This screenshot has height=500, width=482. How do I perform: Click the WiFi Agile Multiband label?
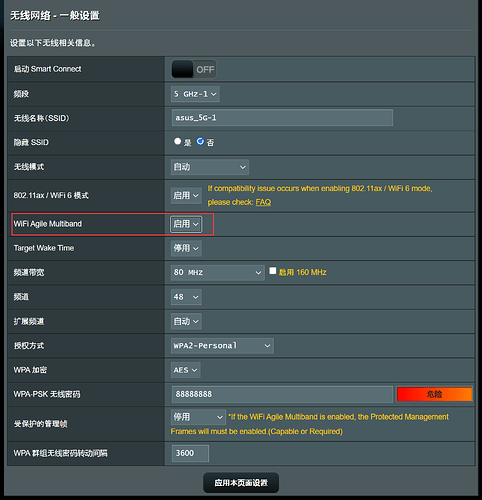tap(48, 224)
